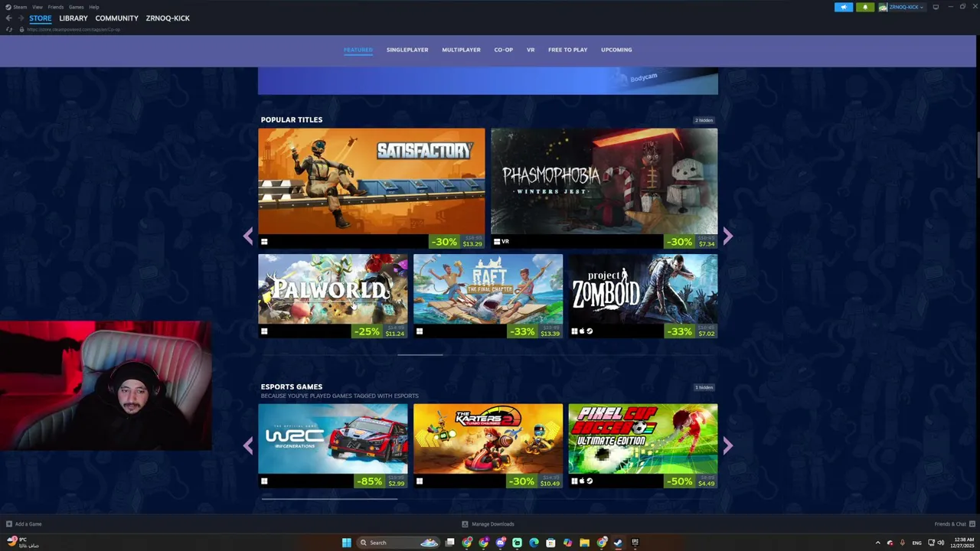The width and height of the screenshot is (980, 551).
Task: Open Manage Downloads
Action: coord(488,524)
